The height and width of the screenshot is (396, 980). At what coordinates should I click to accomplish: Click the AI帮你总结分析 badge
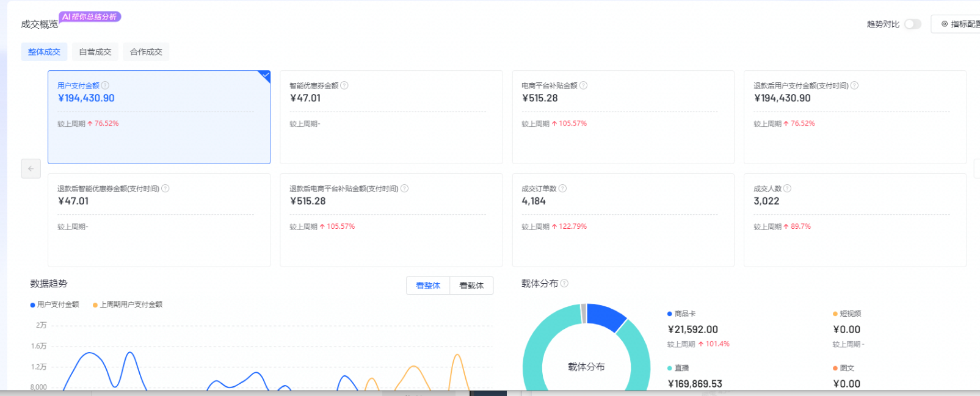coord(90,16)
